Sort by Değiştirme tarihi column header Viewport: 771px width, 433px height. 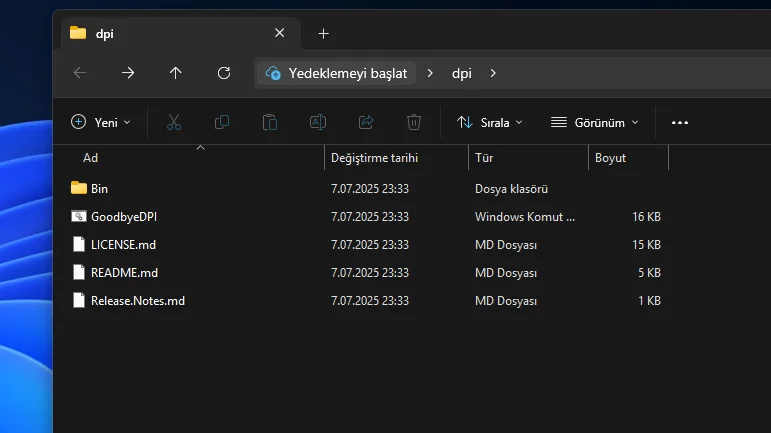374,158
